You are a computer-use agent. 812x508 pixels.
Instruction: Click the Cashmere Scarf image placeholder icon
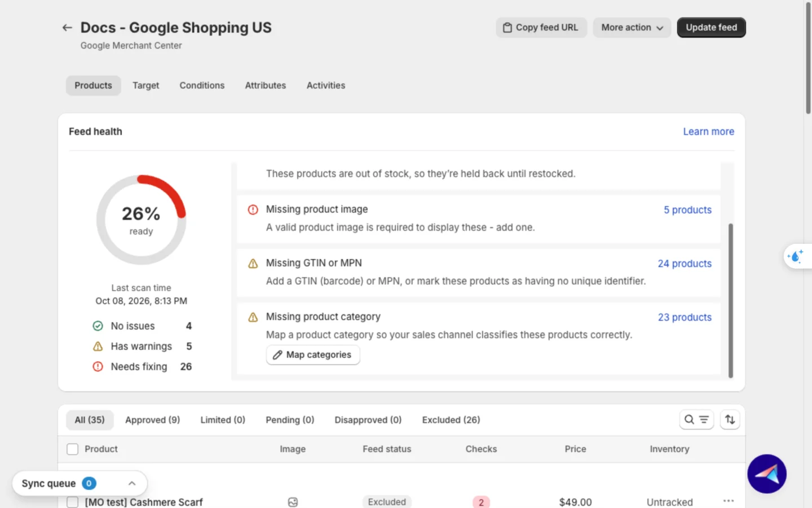(x=293, y=502)
